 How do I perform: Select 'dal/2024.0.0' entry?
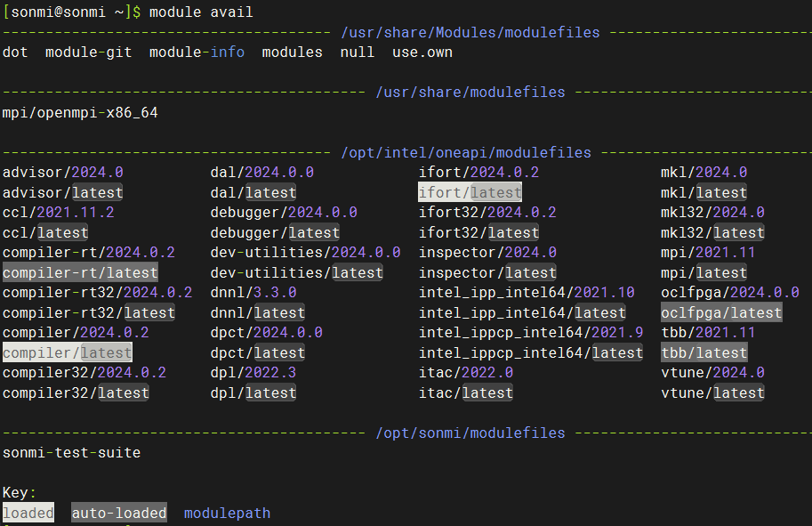pyautogui.click(x=262, y=172)
